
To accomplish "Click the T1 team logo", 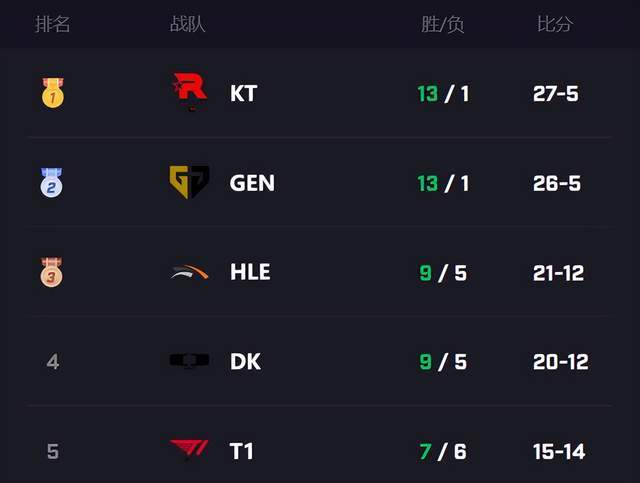I will [x=189, y=450].
